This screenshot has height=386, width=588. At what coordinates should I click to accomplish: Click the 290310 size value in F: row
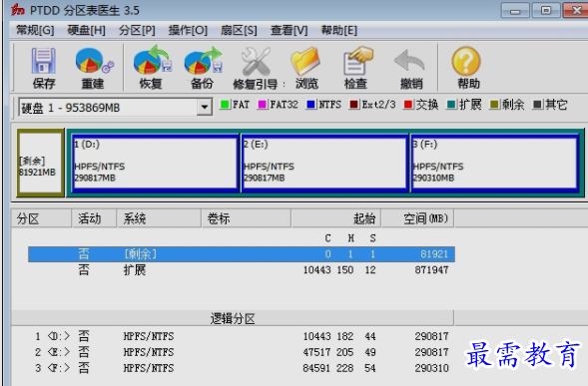pyautogui.click(x=431, y=368)
